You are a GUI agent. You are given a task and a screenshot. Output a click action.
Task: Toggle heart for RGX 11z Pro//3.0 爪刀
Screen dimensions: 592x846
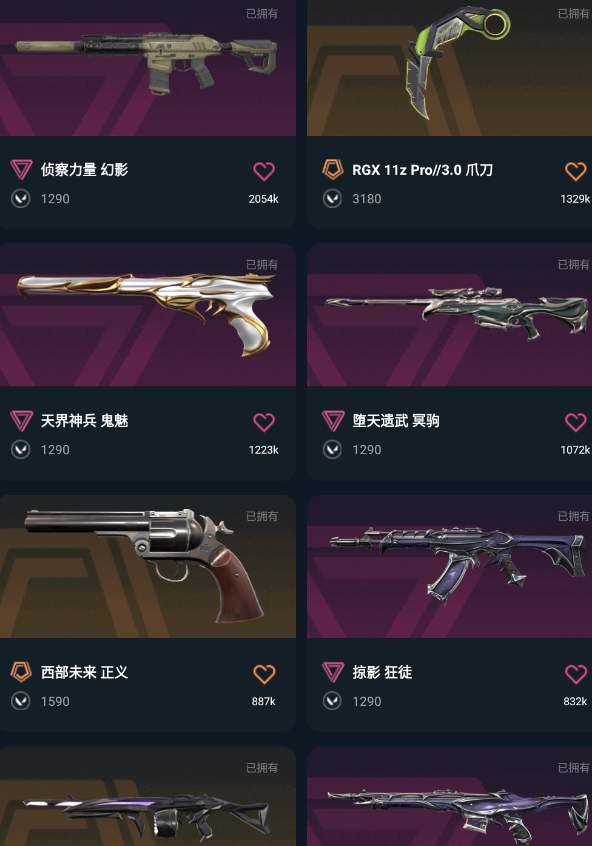coord(575,171)
